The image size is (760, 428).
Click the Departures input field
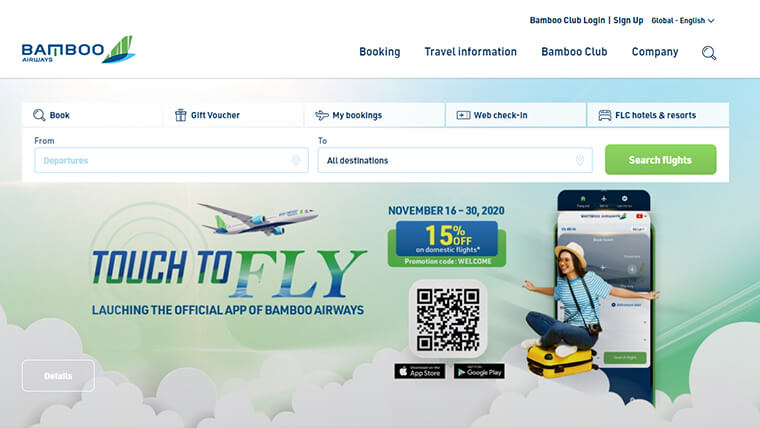(x=171, y=160)
